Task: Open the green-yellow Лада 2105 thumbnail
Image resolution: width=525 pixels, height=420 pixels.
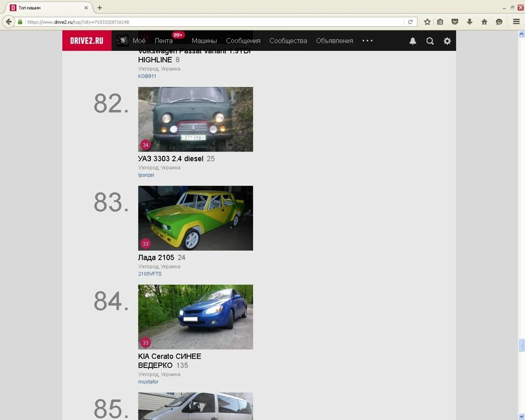Action: (196, 218)
